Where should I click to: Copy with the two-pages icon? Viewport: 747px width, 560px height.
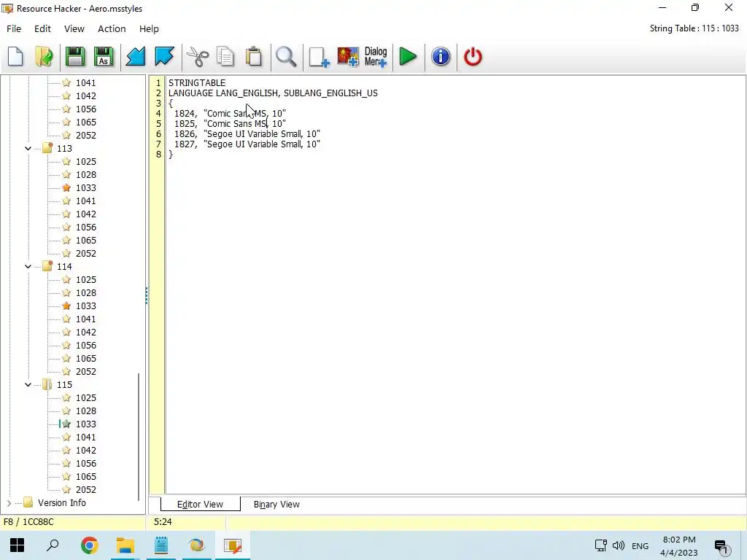tap(225, 57)
